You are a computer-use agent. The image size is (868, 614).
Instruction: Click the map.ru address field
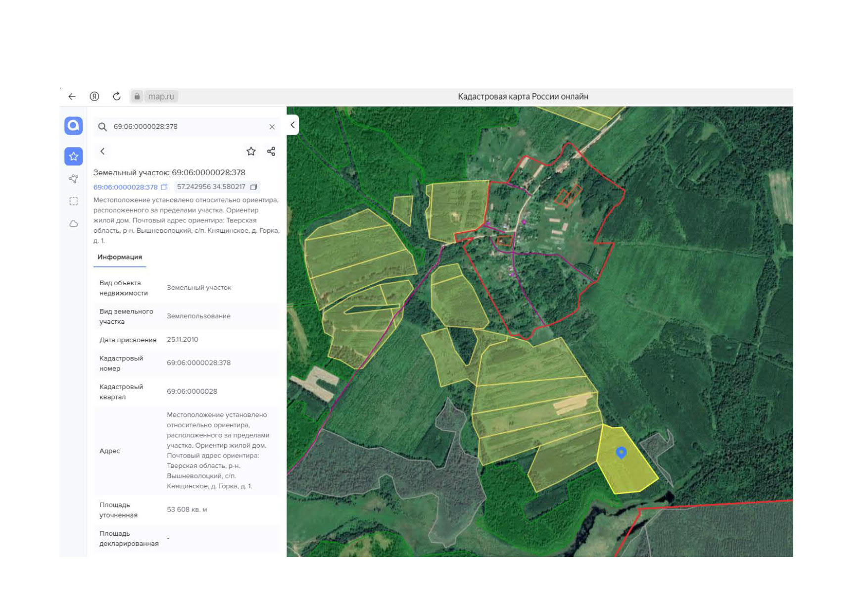[x=161, y=97]
